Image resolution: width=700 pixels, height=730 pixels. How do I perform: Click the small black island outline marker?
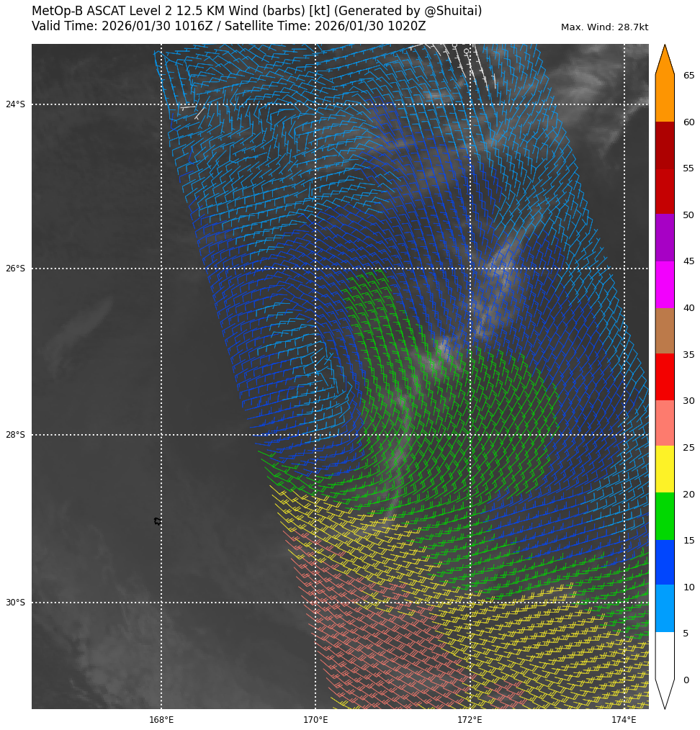[158, 521]
